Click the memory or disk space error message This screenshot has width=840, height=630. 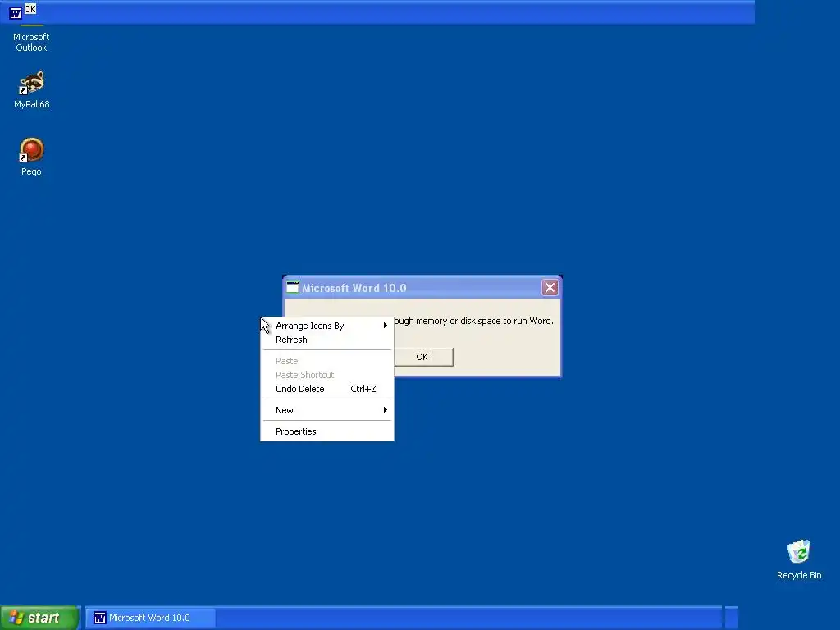473,321
